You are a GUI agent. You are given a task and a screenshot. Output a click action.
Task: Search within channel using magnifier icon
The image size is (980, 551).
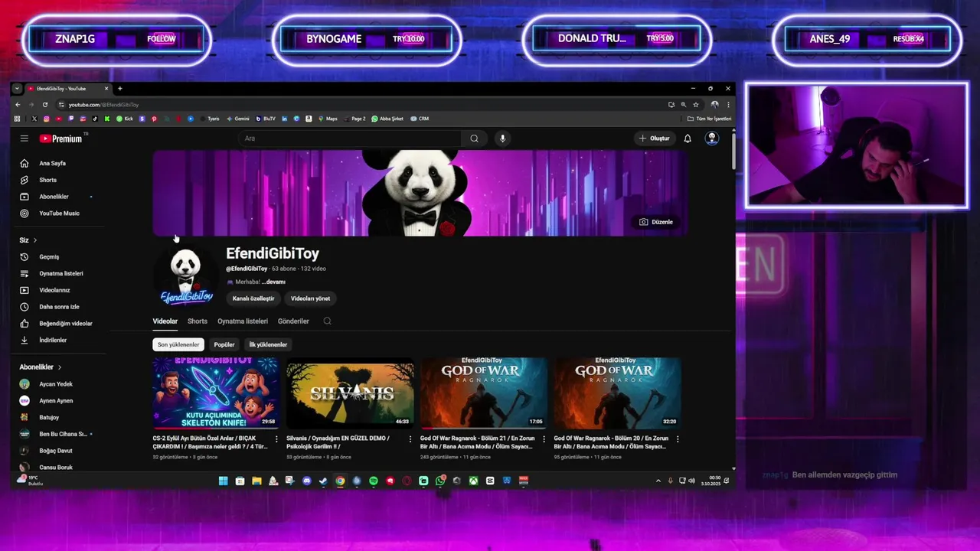coord(327,321)
